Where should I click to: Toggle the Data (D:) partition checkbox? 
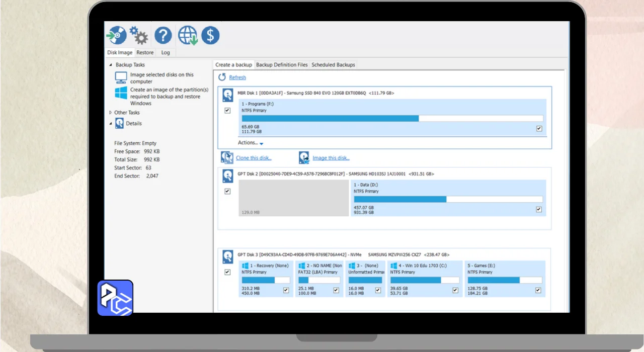point(539,209)
